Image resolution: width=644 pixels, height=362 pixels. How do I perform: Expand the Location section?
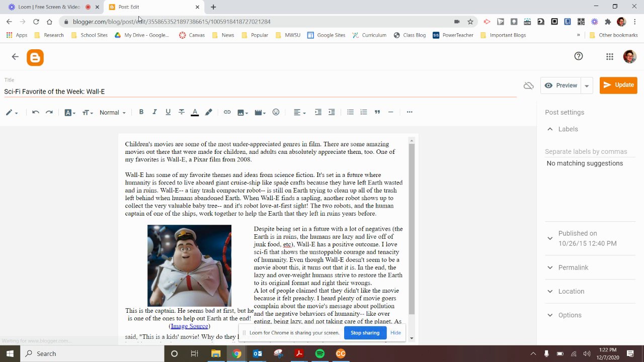tap(550, 291)
